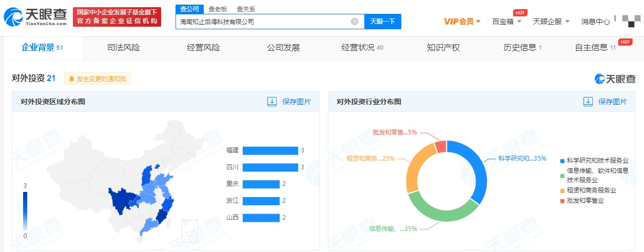Click the 批发和零售...5% chart label

tap(395, 132)
